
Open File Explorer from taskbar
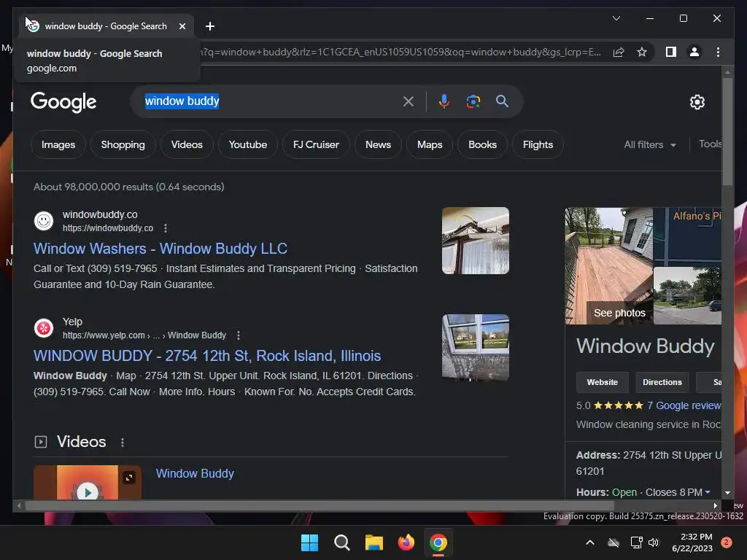click(x=374, y=542)
